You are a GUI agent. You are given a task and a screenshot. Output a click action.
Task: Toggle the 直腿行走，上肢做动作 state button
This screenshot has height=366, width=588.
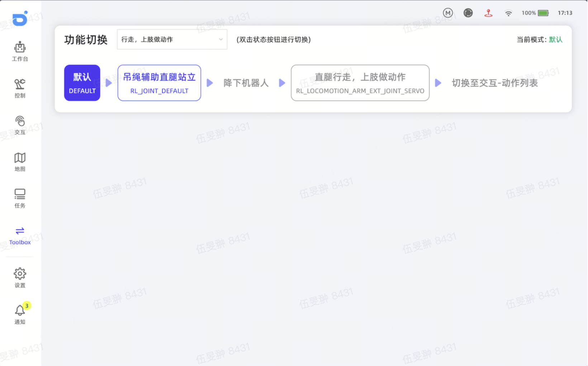[360, 83]
